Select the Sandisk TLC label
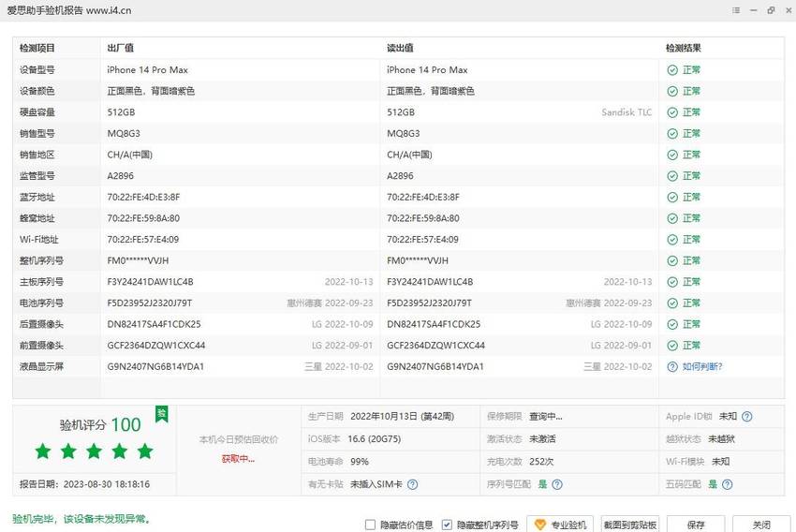The image size is (796, 532). point(626,112)
